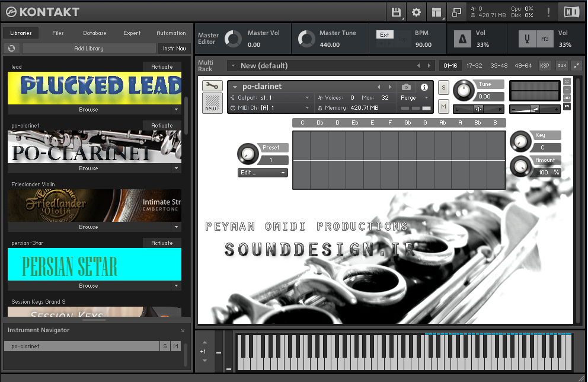Click the minimized view windows icon
This screenshot has width=588, height=382.
pos(457,12)
